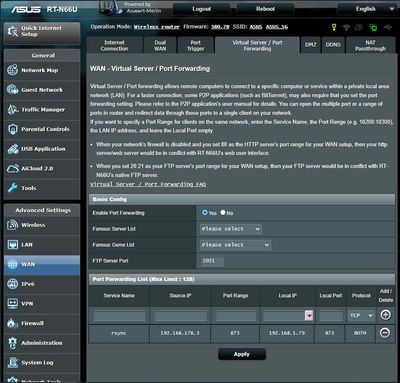
Task: Click the Tools wrench icon
Action: pyautogui.click(x=13, y=188)
